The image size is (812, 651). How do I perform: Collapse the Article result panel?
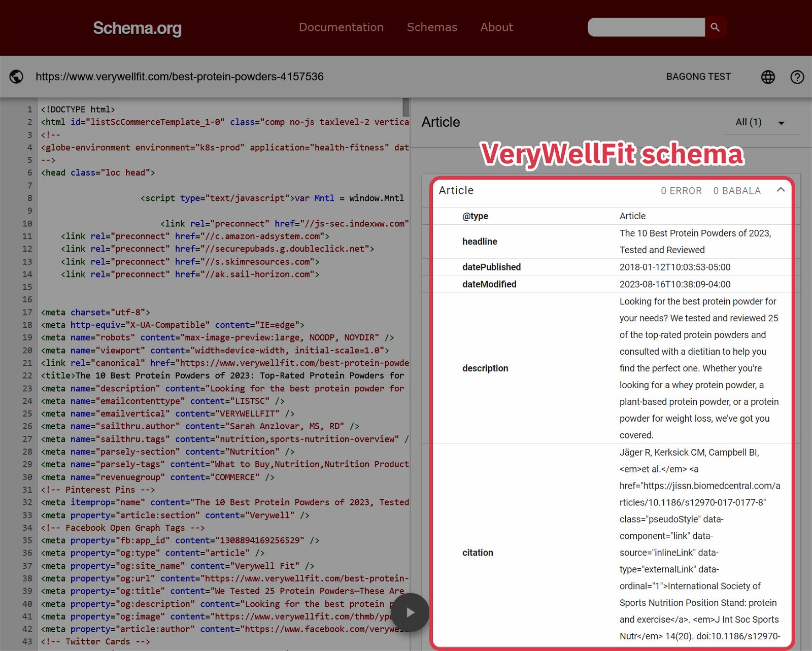point(781,190)
